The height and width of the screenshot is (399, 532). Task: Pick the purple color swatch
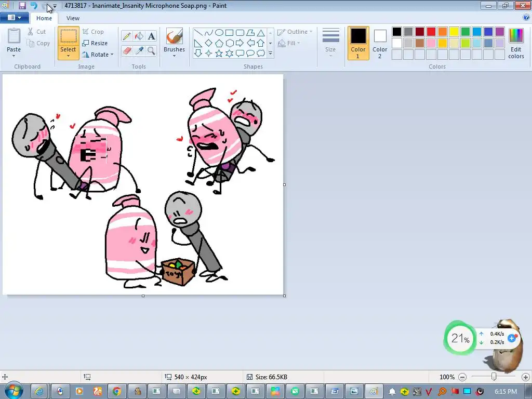pyautogui.click(x=500, y=32)
